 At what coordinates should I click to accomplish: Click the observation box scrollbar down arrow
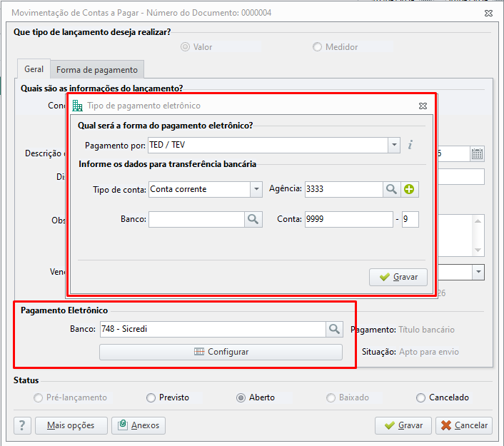pyautogui.click(x=478, y=250)
